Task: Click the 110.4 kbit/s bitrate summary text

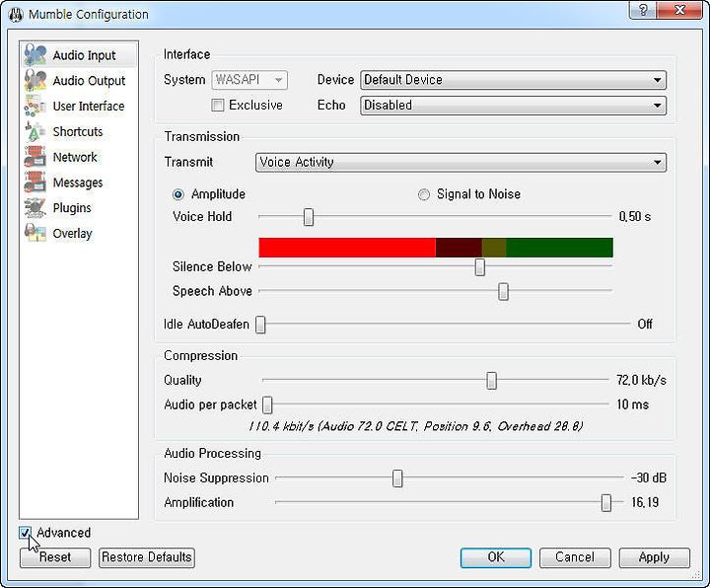Action: coord(416,426)
